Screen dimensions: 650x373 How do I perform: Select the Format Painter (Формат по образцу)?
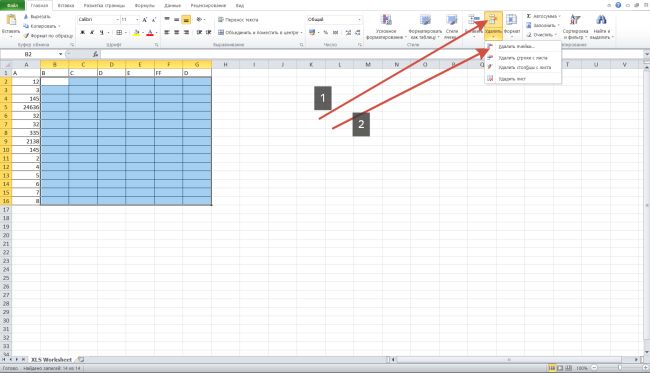pyautogui.click(x=48, y=36)
